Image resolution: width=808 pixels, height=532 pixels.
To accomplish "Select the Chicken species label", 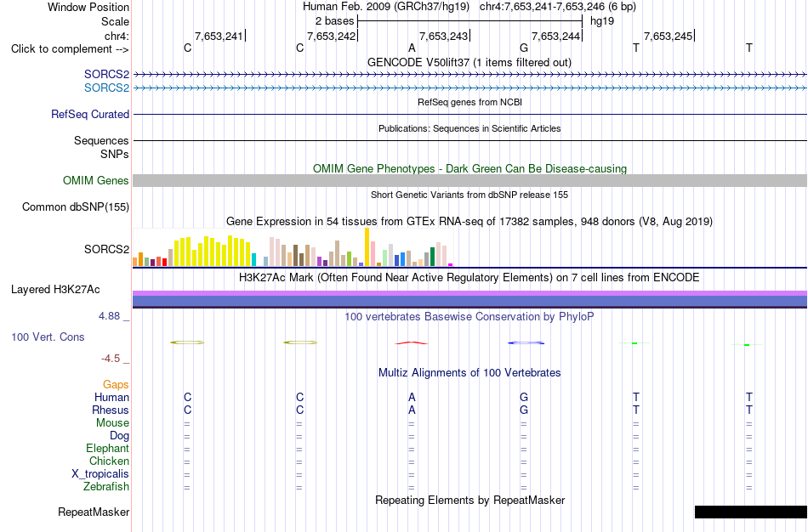I will click(x=109, y=461).
